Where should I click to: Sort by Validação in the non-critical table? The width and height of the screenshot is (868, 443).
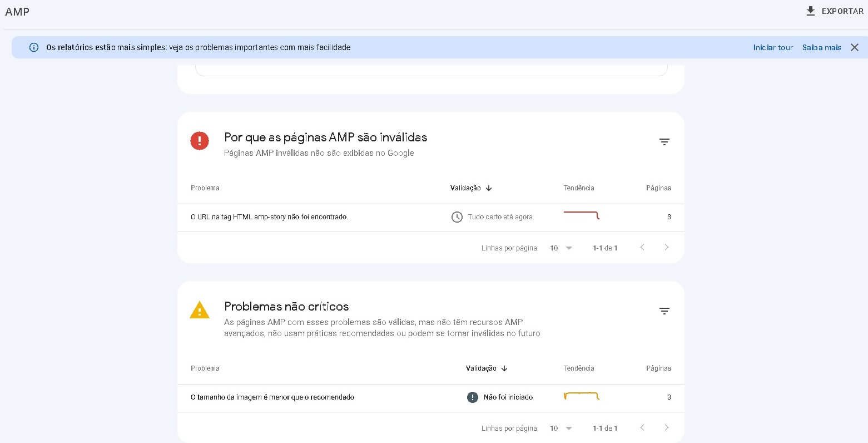[487, 368]
